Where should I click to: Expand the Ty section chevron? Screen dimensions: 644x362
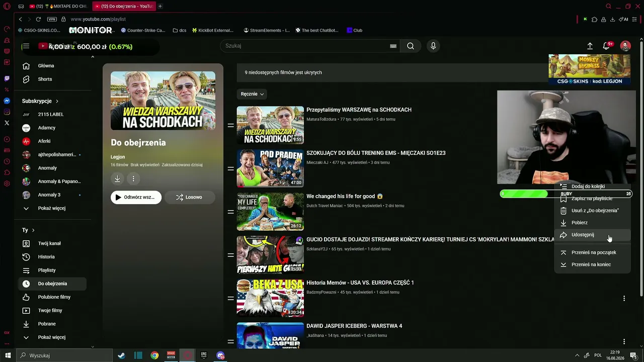[33, 230]
